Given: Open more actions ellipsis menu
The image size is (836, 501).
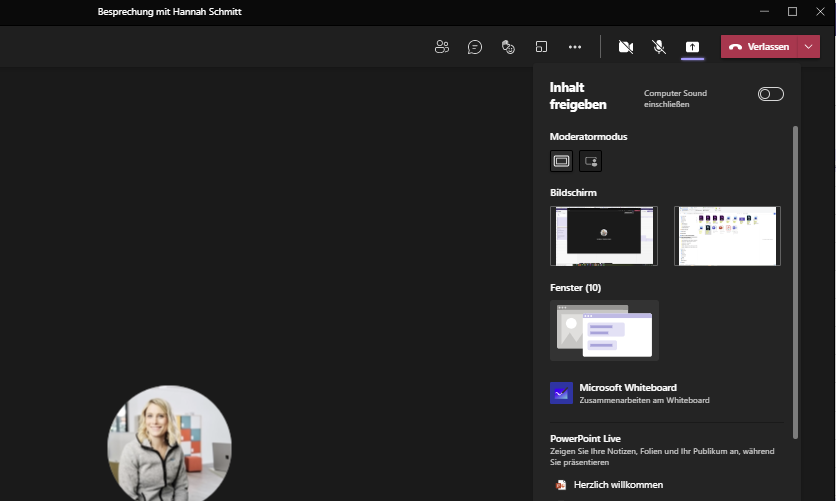Looking at the screenshot, I should coord(575,47).
